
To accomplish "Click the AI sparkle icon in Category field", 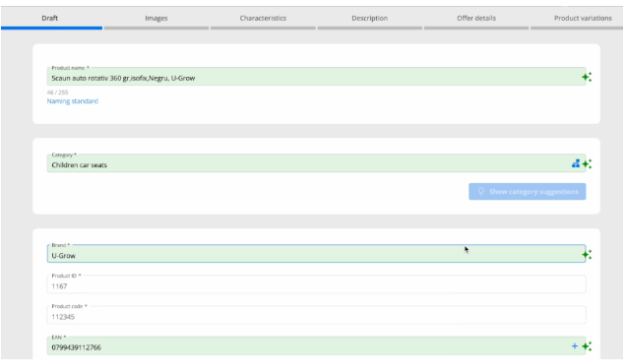I will (x=587, y=164).
